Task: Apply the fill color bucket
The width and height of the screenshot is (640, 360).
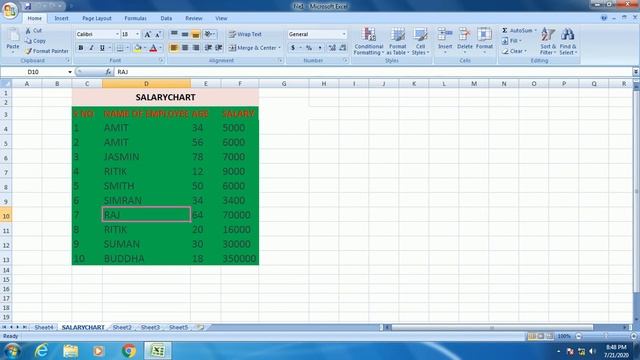Action: pyautogui.click(x=137, y=48)
